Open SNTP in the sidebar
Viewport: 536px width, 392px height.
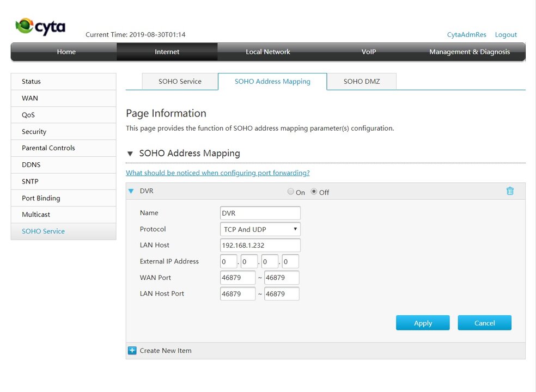[x=64, y=181]
